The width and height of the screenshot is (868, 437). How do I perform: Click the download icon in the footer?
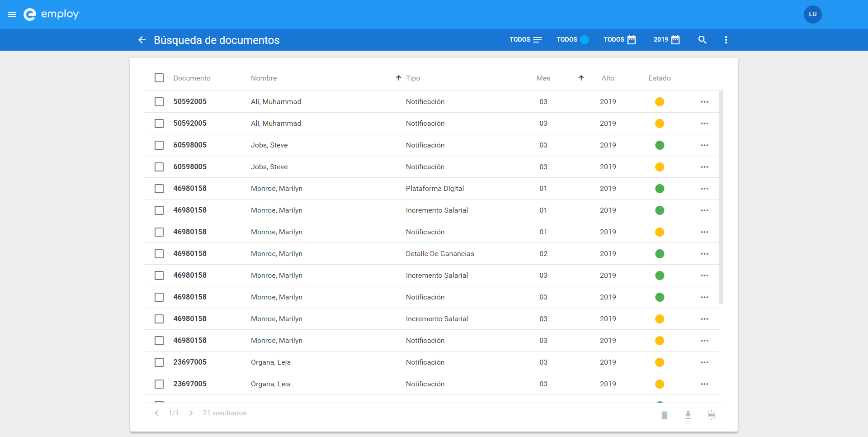[688, 415]
